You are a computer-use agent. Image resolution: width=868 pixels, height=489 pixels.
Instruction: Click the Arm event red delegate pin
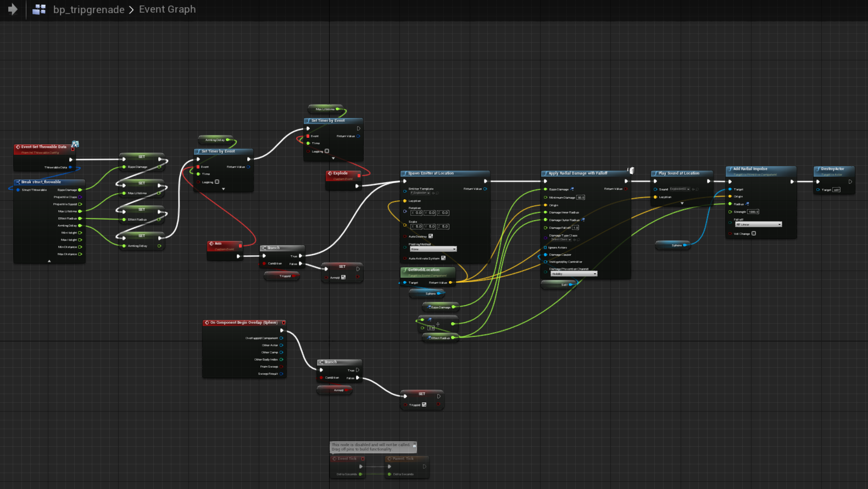(x=240, y=246)
